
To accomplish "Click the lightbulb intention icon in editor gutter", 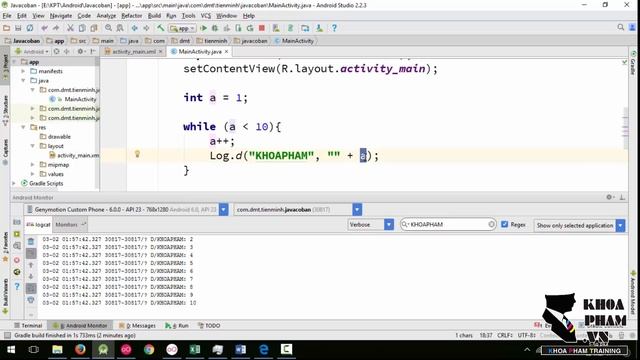I will click(x=138, y=154).
